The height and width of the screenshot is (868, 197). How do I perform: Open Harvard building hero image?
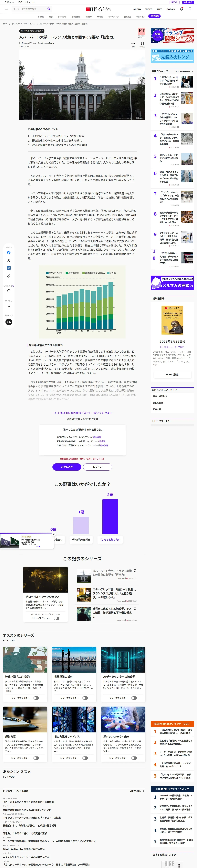(82, 85)
